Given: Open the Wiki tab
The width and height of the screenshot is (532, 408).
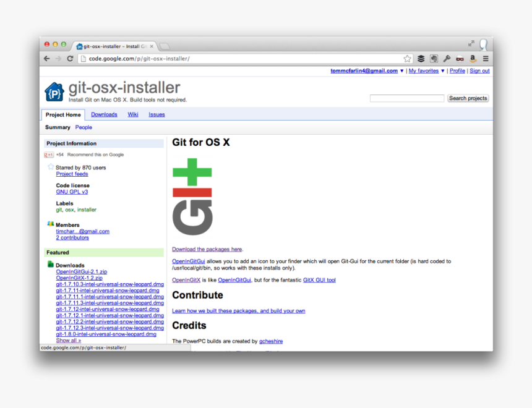Looking at the screenshot, I should coord(133,114).
